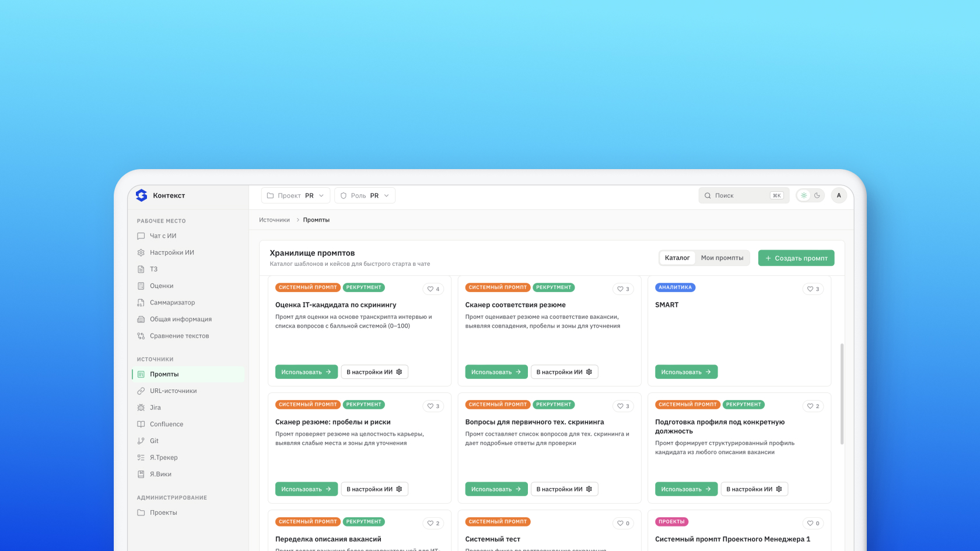Click the Контекст logo icon
Viewport: 980px width, 551px height.
[141, 195]
